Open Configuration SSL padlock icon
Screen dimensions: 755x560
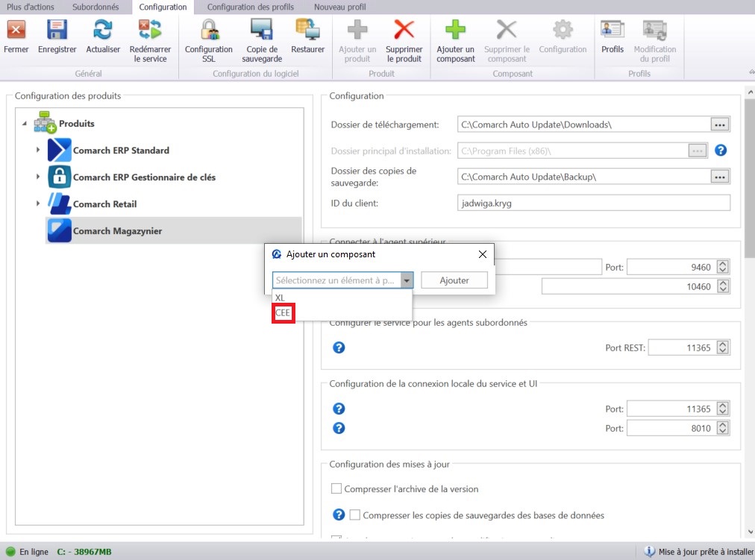point(209,30)
